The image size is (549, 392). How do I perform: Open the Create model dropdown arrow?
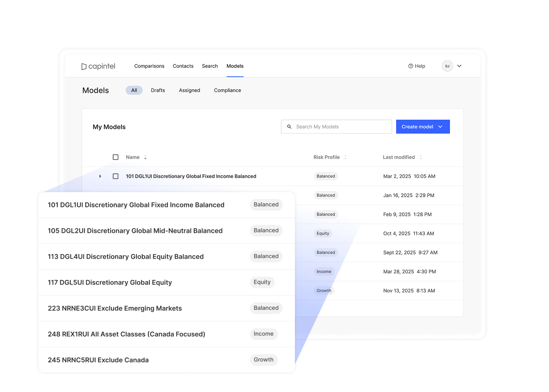440,127
